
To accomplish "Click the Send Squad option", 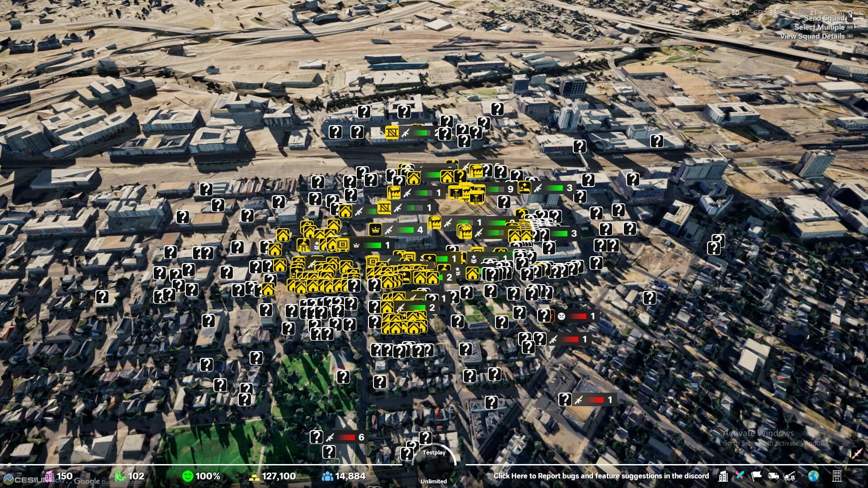I will [x=824, y=19].
